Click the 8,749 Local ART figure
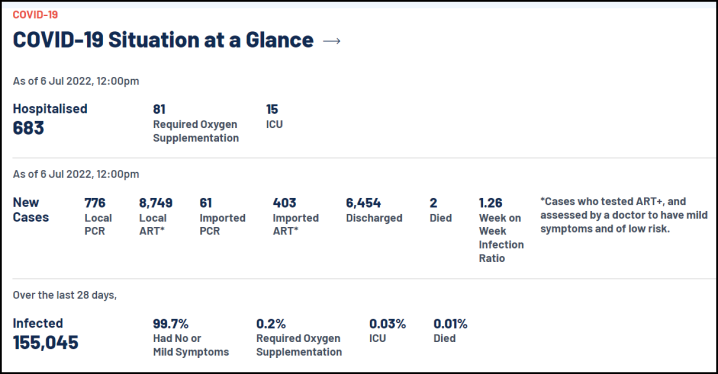718x374 pixels. [x=156, y=217]
